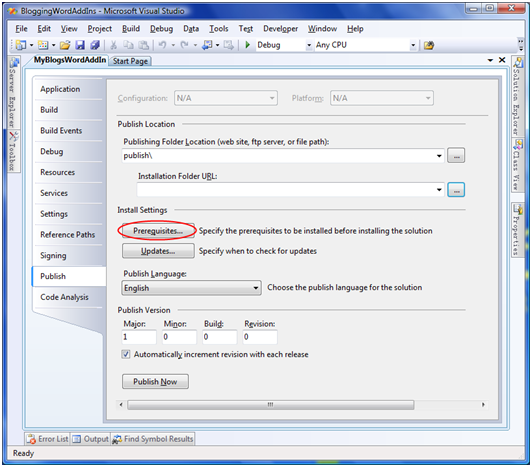
Task: Open the Properties side panel
Action: (x=517, y=230)
